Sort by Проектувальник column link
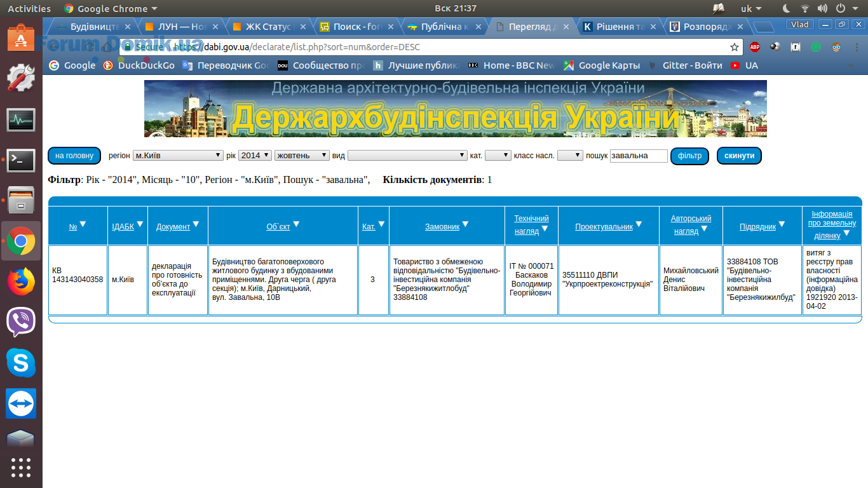This screenshot has width=868, height=488. tap(604, 227)
